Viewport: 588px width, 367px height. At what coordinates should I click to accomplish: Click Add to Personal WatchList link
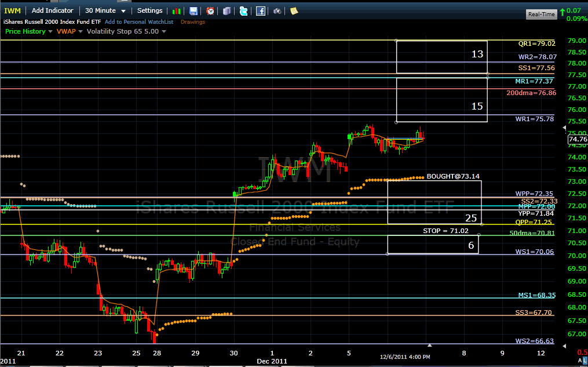(x=139, y=22)
